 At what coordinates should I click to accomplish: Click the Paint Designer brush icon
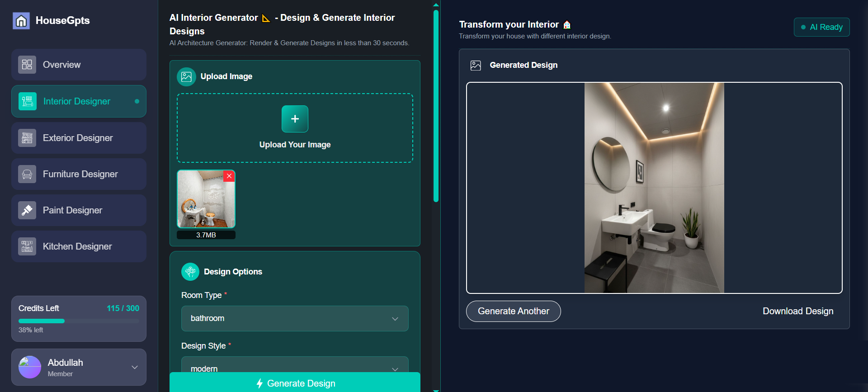[27, 210]
